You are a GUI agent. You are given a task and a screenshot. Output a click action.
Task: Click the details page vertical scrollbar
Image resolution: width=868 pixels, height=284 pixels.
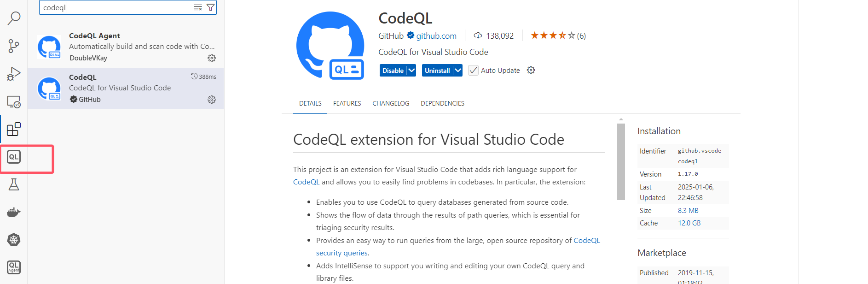point(621,161)
